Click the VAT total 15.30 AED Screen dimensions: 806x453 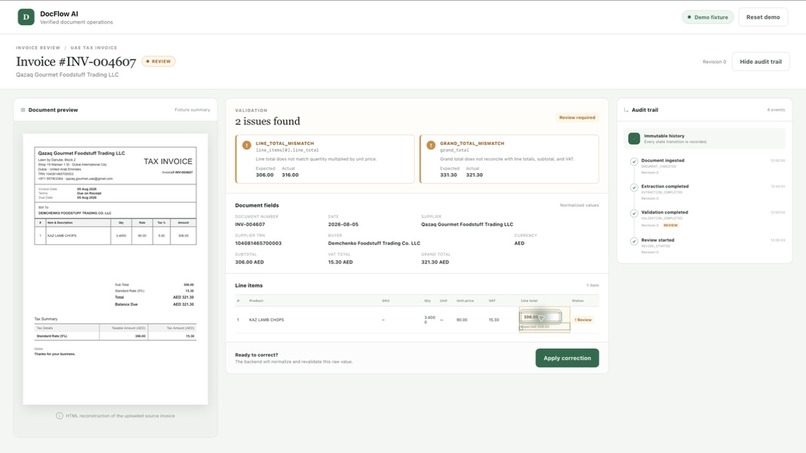tap(340, 262)
